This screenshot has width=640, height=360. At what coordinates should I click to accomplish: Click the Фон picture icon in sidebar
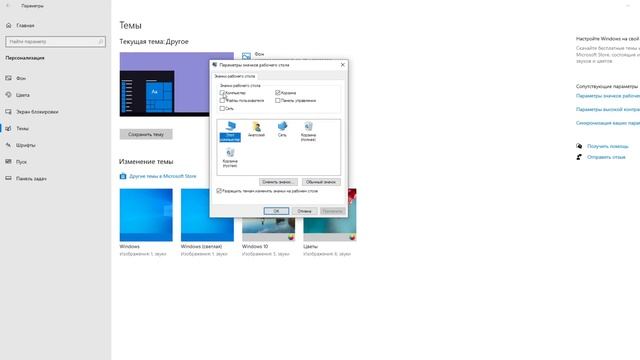pos(9,78)
